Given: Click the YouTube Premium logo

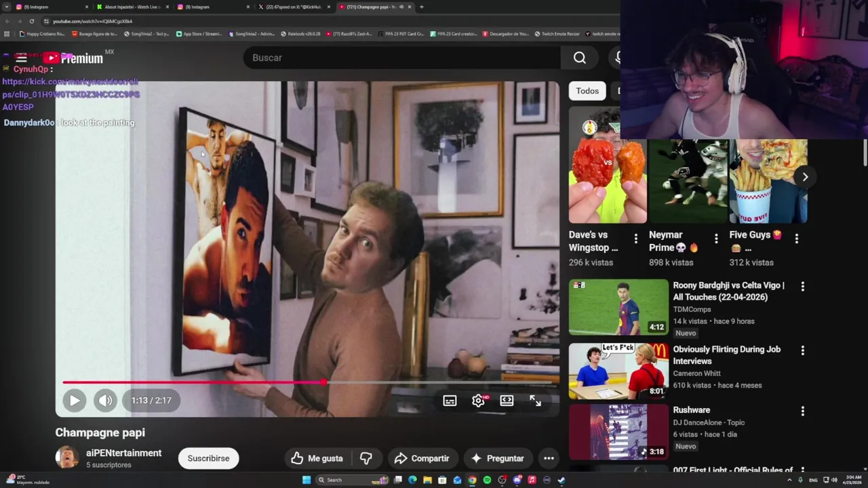Looking at the screenshot, I should (x=73, y=58).
